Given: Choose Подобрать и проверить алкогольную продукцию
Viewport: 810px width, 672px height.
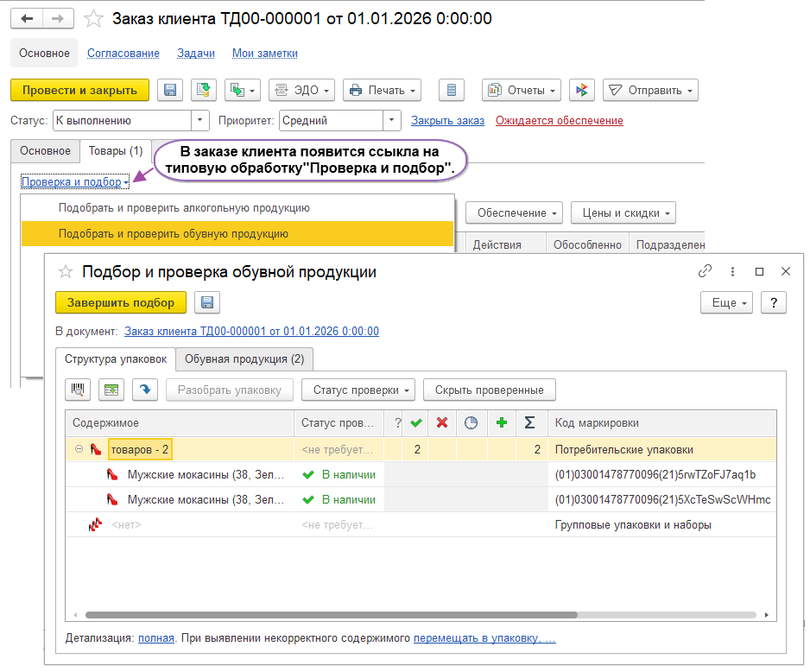Looking at the screenshot, I should click(237, 208).
